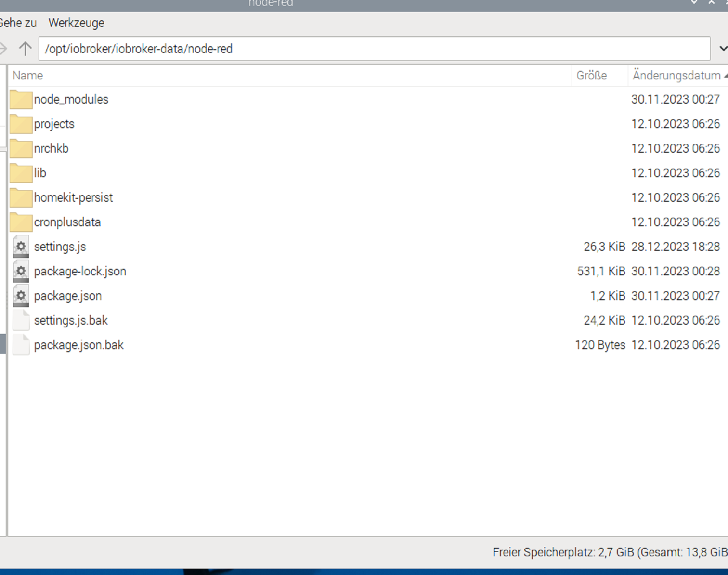This screenshot has width=728, height=575.
Task: Select the cronplusdata folder icon
Action: tap(21, 222)
